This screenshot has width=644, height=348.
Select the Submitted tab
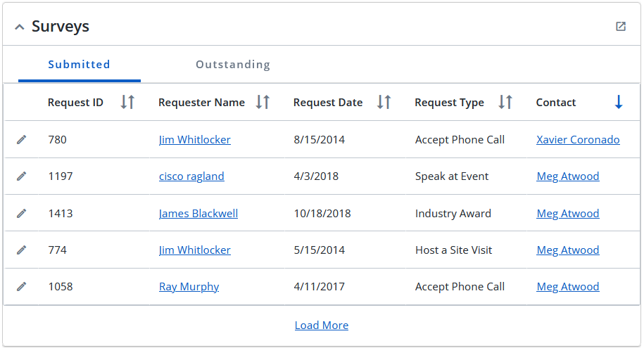80,65
